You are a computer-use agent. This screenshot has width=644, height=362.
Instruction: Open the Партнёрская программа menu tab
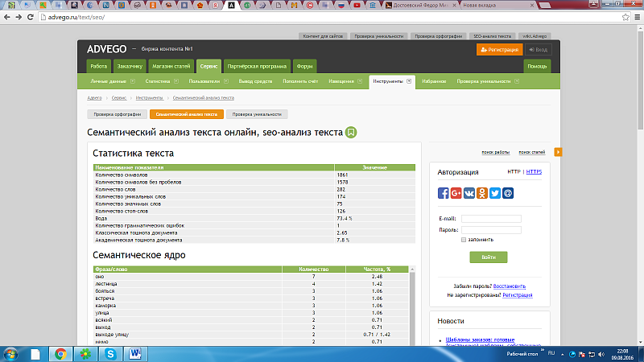[257, 66]
